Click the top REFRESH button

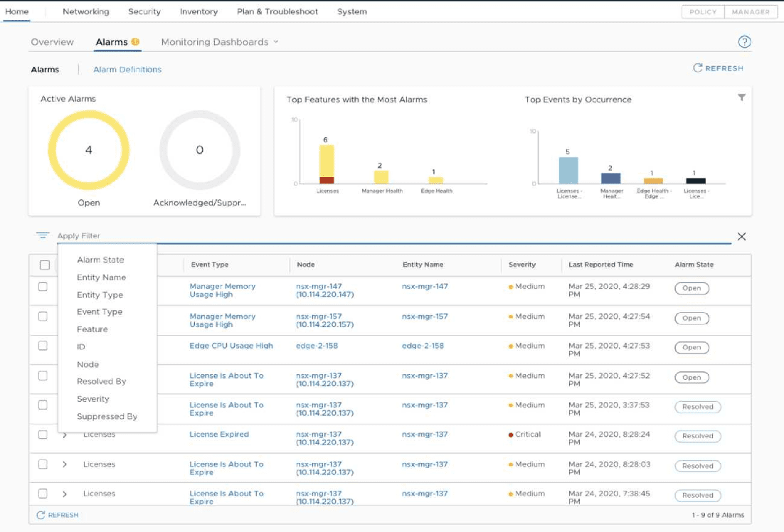[x=718, y=68]
